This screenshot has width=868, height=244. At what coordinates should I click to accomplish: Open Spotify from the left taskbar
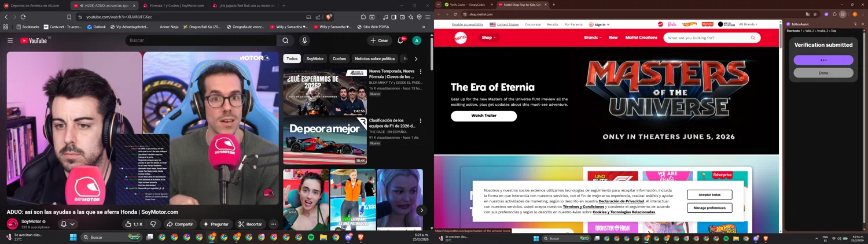[x=311, y=238]
